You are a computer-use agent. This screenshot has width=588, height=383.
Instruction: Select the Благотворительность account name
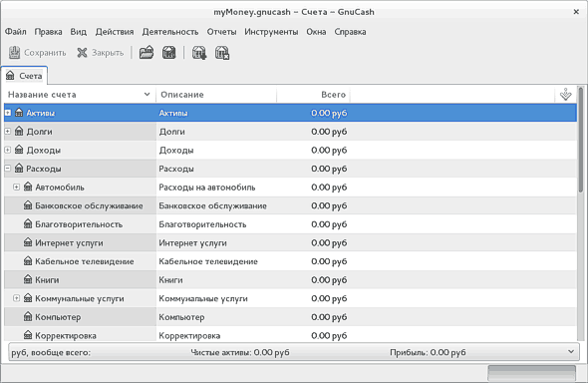(79, 224)
